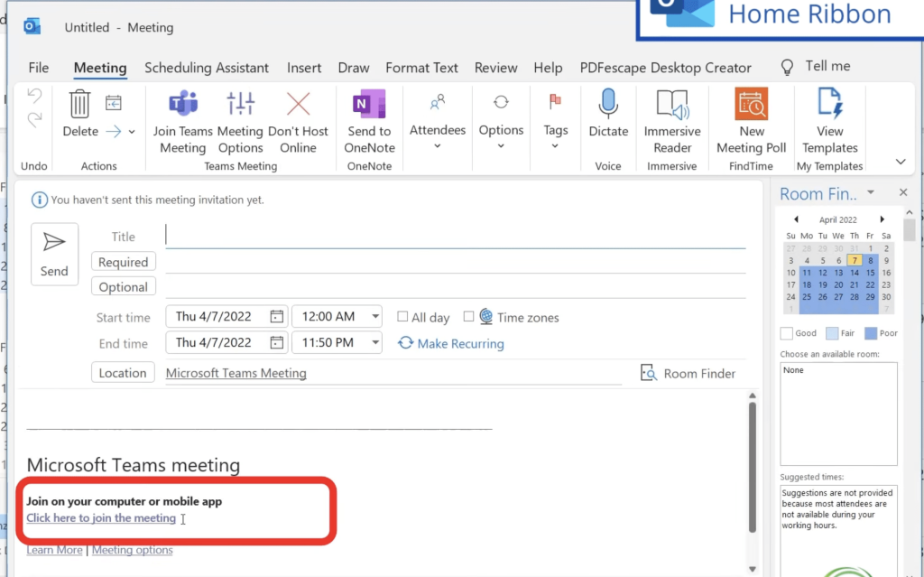Open dropdown arrow next to Forward
Viewport: 924px width, 577px height.
132,132
